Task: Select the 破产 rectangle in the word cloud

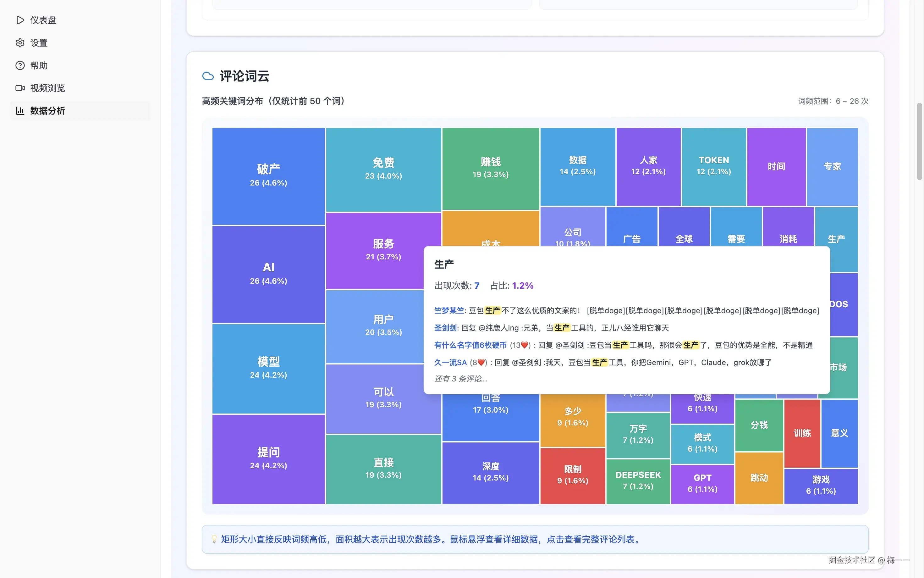Action: pos(268,175)
